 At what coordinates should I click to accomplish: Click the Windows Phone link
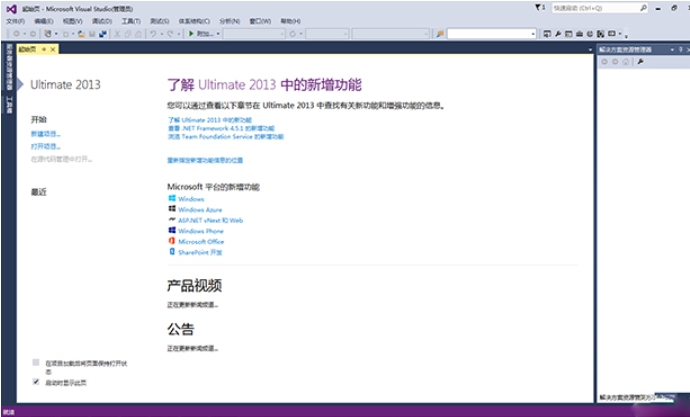point(201,231)
